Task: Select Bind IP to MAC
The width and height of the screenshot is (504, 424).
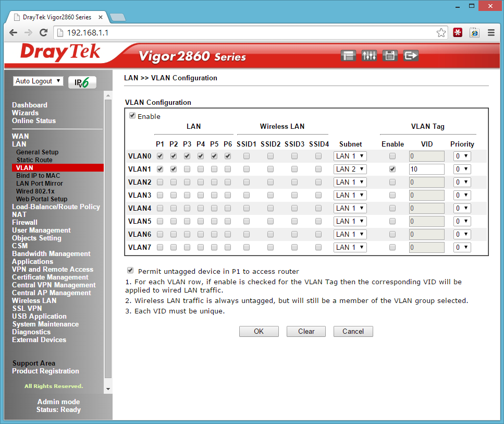Action: (x=38, y=175)
